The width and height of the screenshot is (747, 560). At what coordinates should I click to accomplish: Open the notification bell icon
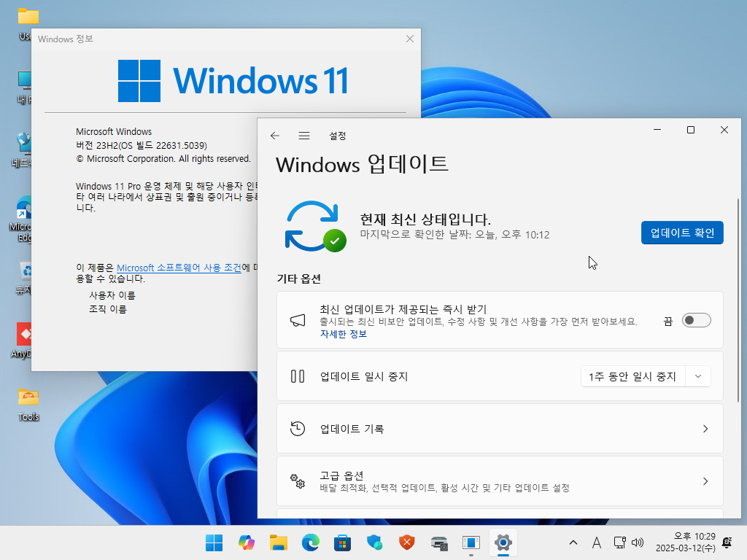click(727, 542)
